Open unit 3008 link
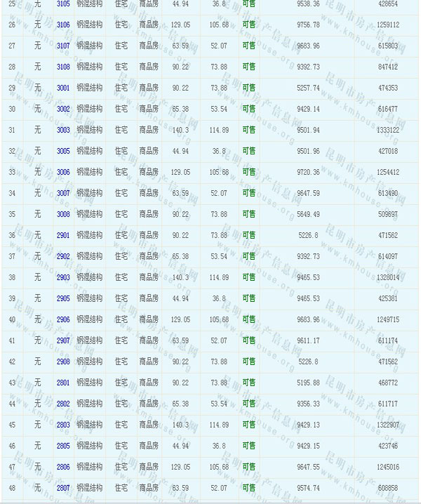The width and height of the screenshot is (421, 504). pos(63,214)
